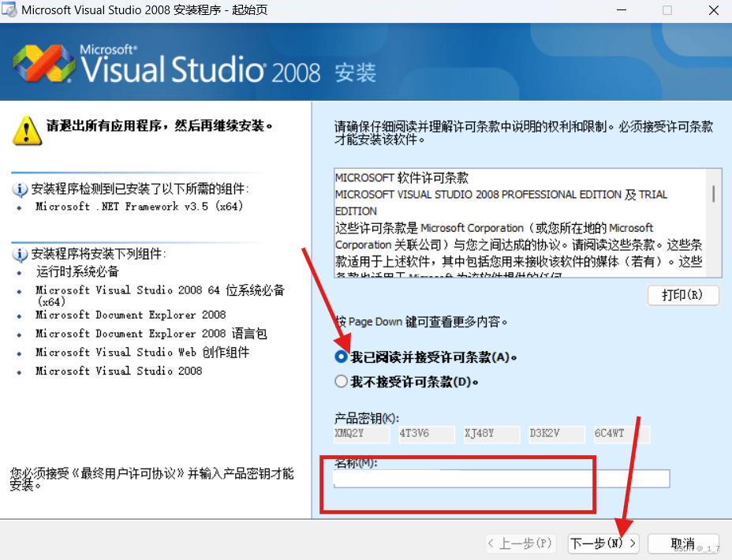Click the "按 Page Down 键可查看更多内容" hint text
Screen dimensions: 732x560
click(421, 322)
